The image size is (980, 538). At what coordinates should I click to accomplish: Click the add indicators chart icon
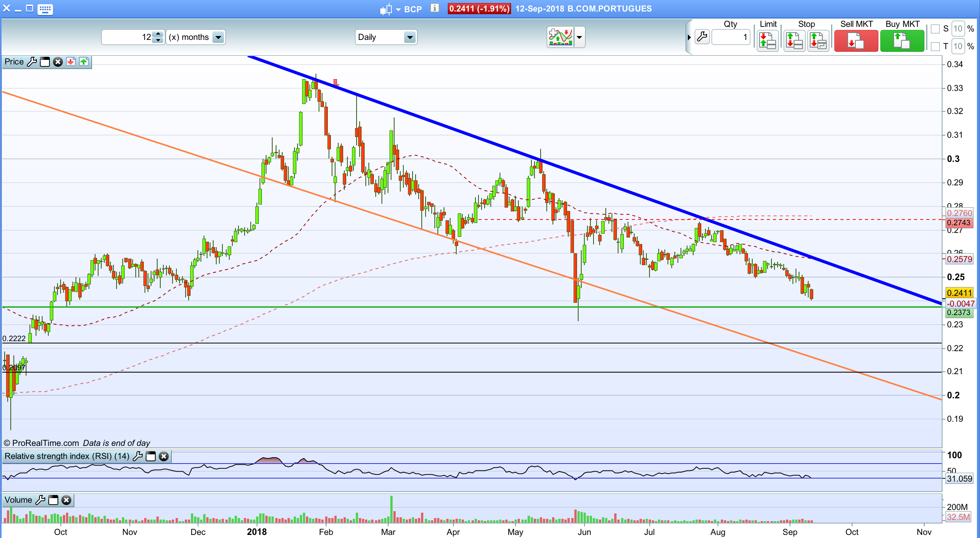pos(560,37)
